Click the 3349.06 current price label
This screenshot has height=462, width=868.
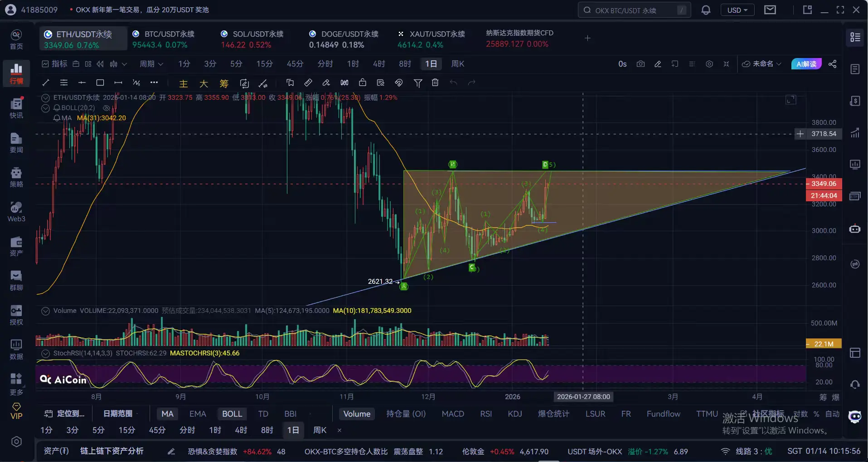pyautogui.click(x=824, y=184)
